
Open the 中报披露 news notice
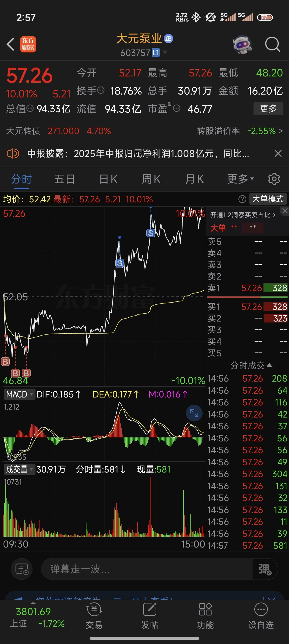pyautogui.click(x=138, y=153)
